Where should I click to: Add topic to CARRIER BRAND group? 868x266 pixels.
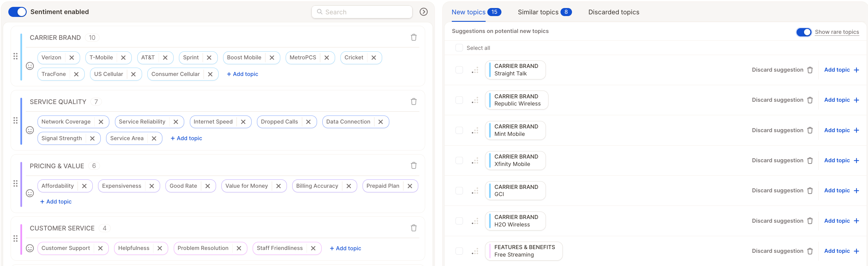pyautogui.click(x=242, y=74)
